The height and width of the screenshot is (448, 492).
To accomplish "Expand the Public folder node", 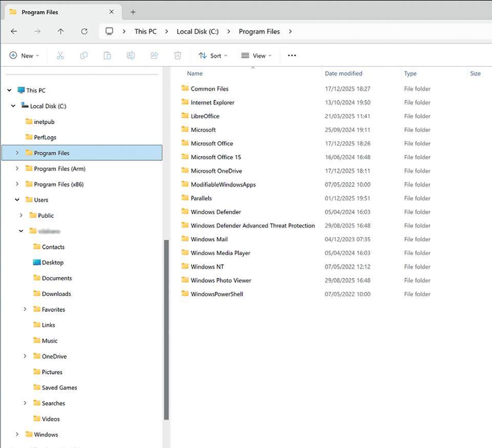I will coord(21,216).
